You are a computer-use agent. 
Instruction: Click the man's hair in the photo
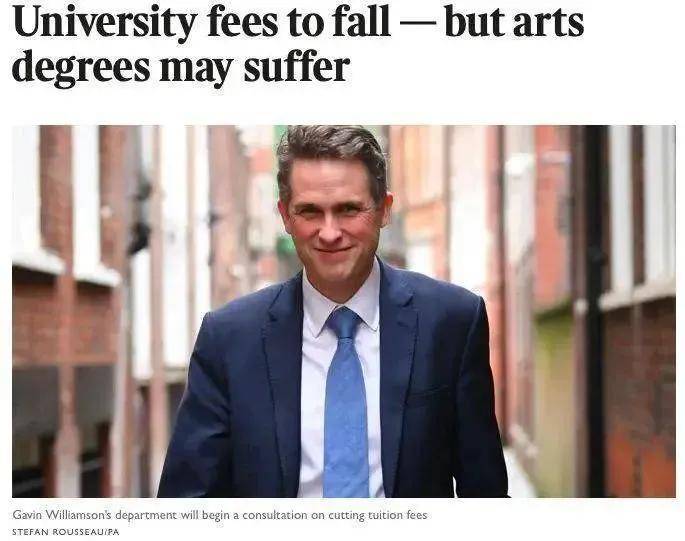click(x=332, y=151)
